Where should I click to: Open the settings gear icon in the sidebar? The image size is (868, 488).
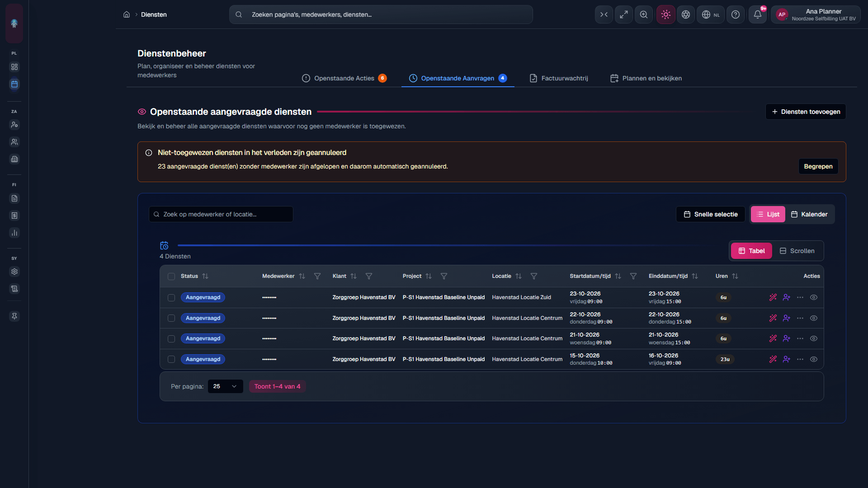point(14,272)
